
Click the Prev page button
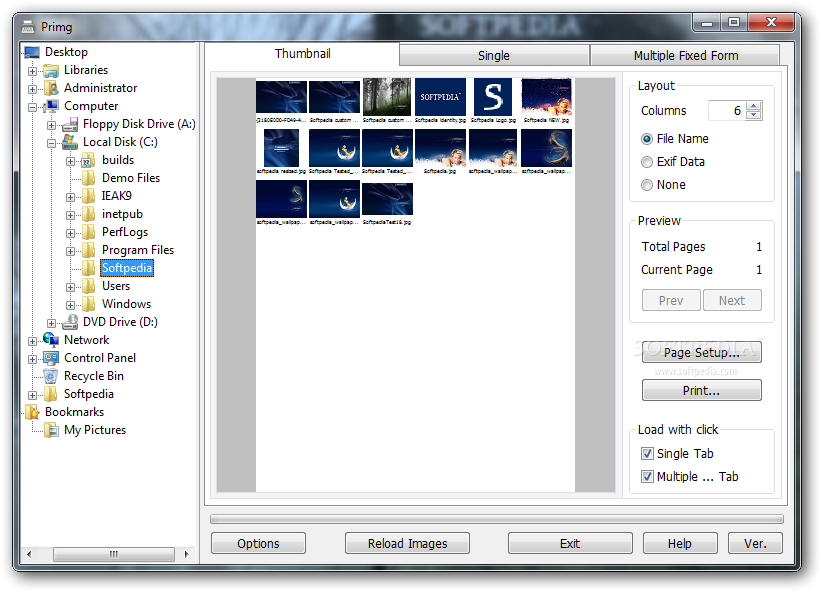671,300
